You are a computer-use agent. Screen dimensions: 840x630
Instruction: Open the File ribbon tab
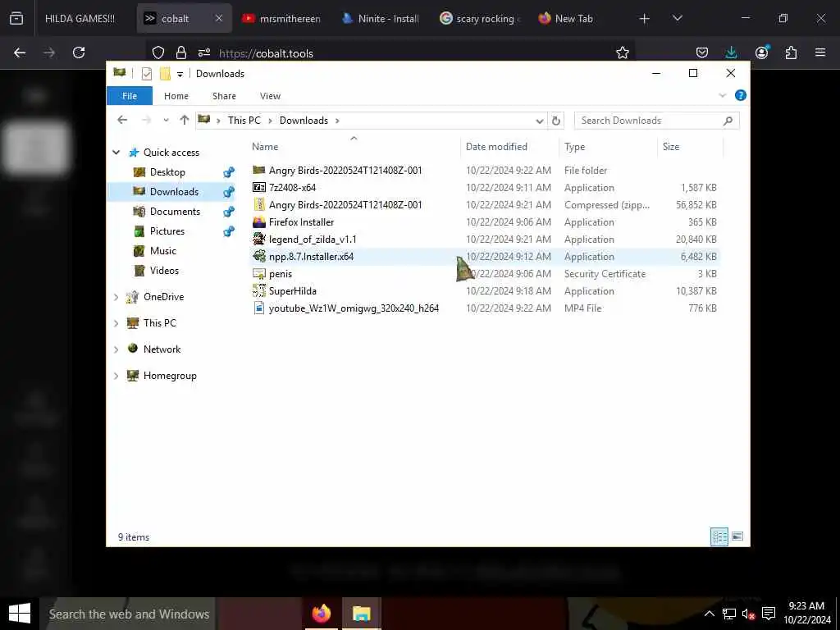(130, 96)
